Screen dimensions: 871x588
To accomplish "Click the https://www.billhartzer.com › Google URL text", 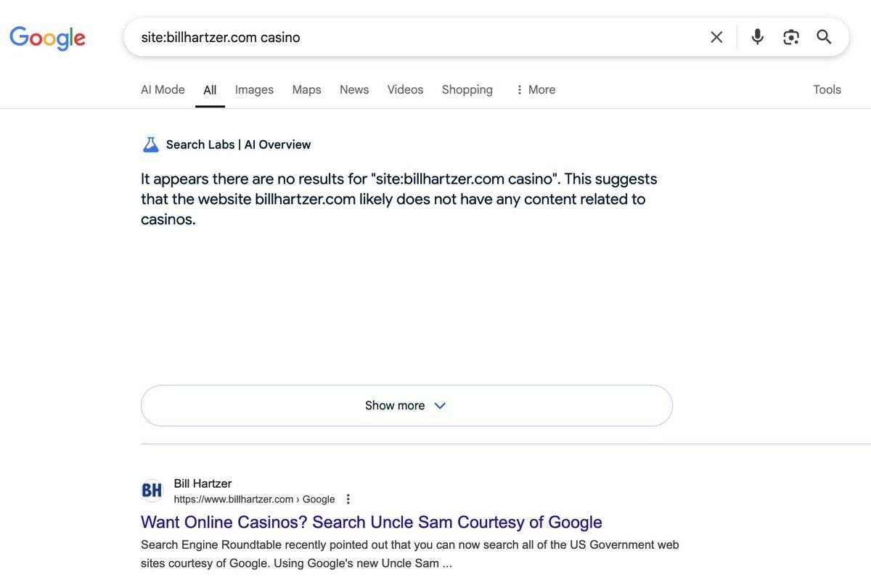I will [x=254, y=499].
